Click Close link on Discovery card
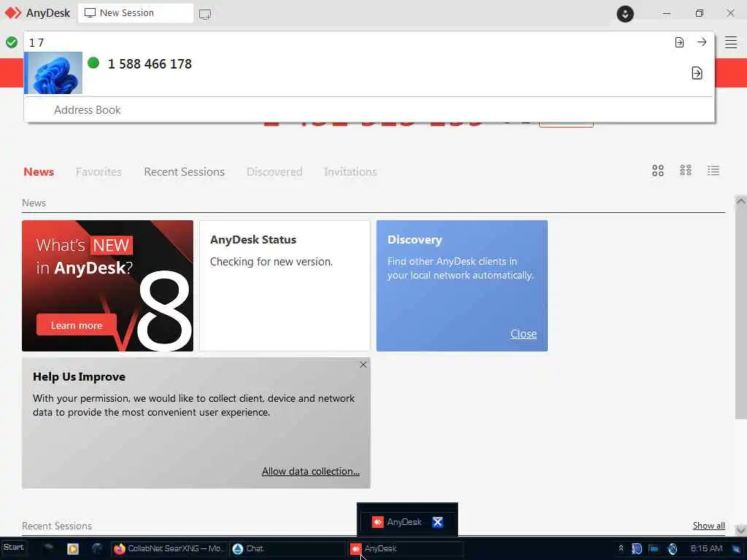The image size is (747, 560). pos(524,334)
